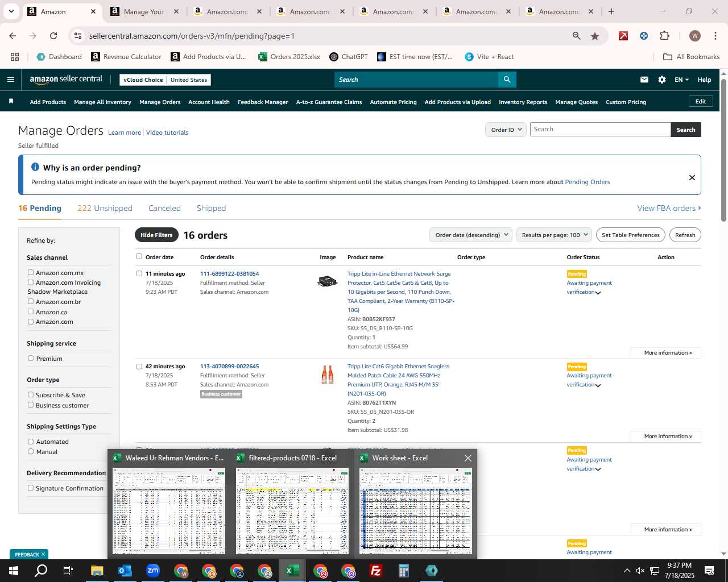728x582 pixels.
Task: Open the settings gear in Seller Central
Action: click(x=662, y=80)
